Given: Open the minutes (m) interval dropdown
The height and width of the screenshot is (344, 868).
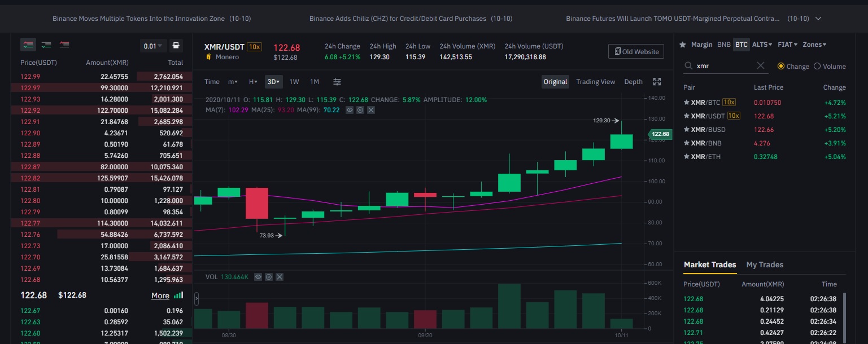Looking at the screenshot, I should click(x=233, y=82).
